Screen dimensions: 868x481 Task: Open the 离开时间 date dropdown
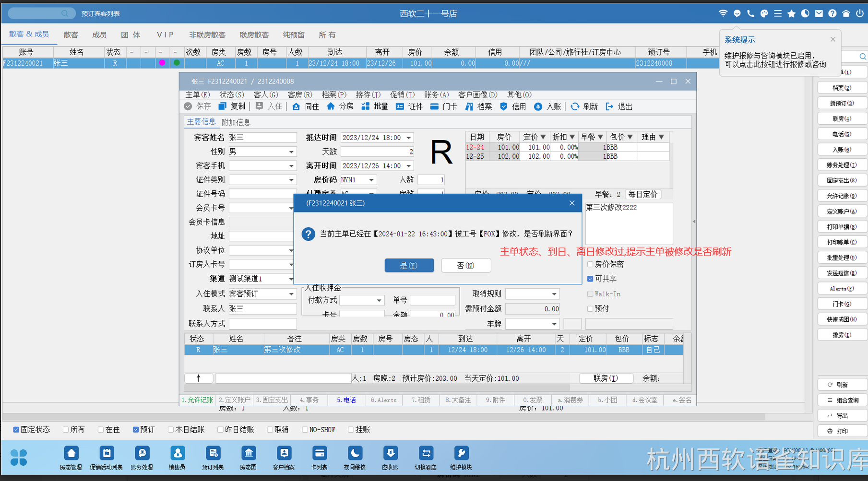coord(409,166)
